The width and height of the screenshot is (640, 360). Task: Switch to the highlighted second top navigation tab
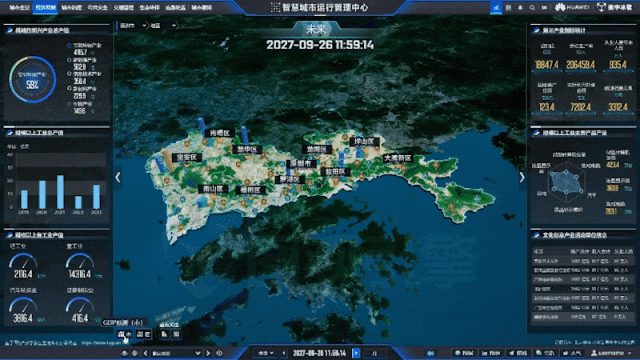point(45,7)
